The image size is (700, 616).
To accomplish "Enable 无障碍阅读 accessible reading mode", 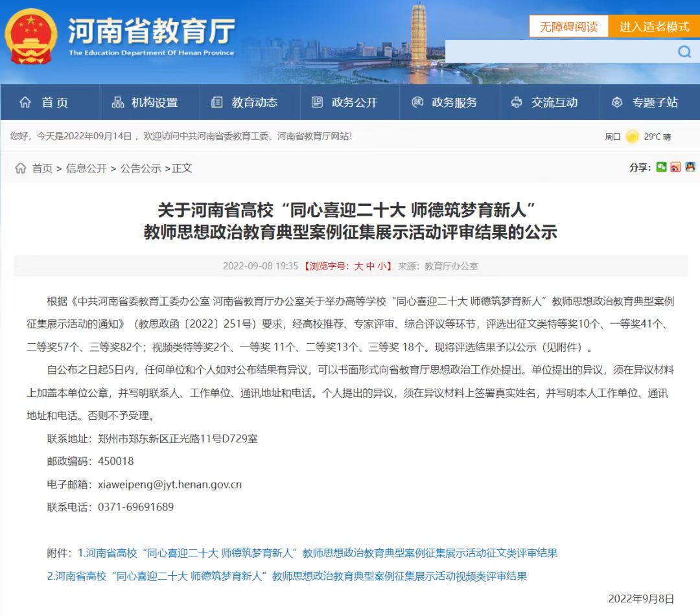I will (x=569, y=27).
